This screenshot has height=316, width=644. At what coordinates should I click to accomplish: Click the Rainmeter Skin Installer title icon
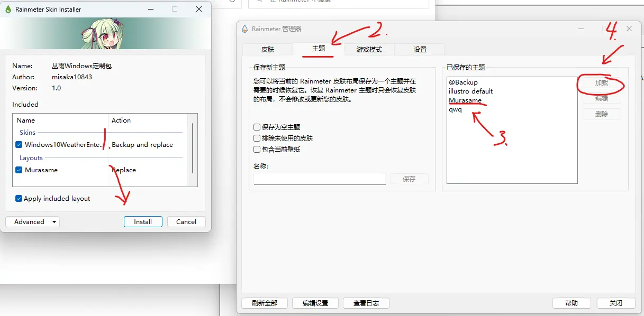pos(8,9)
